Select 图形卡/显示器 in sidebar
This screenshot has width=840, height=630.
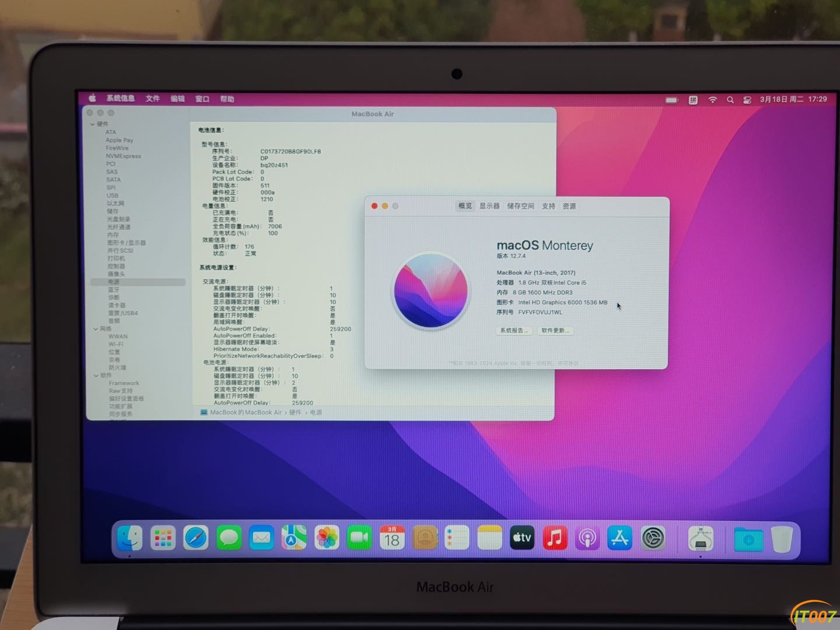pyautogui.click(x=127, y=243)
